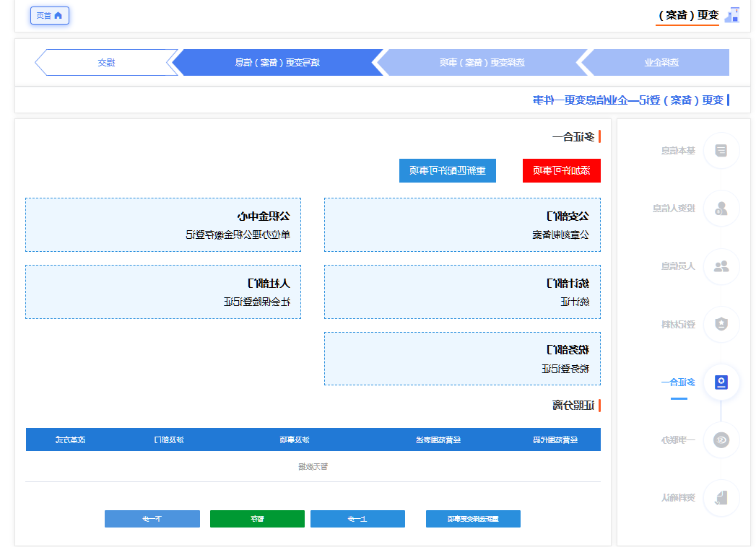This screenshot has height=547, width=756.
Task: Click the 上一步 previous step button
Action: click(x=357, y=519)
